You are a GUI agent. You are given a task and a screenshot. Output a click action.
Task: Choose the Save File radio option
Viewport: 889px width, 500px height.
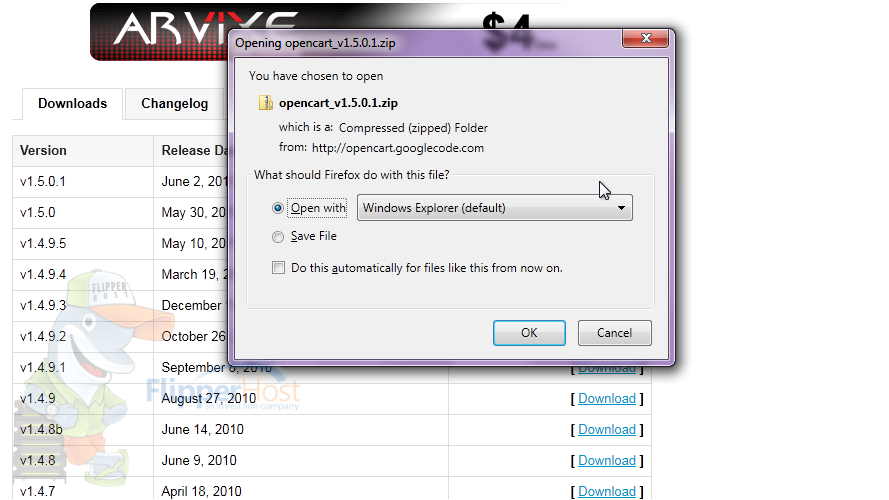tap(278, 237)
